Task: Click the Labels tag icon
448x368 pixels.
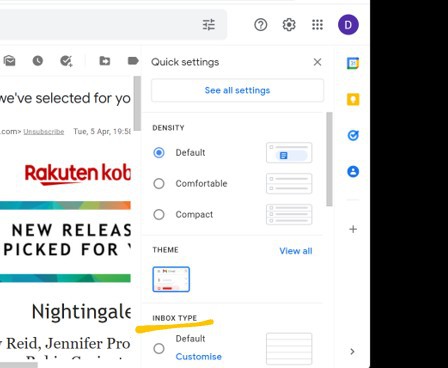Action: (x=133, y=61)
